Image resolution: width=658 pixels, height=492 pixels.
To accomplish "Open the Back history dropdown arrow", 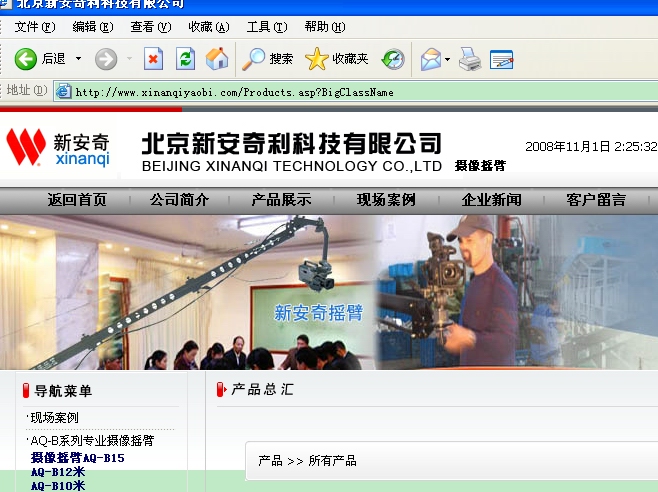I will [x=78, y=59].
